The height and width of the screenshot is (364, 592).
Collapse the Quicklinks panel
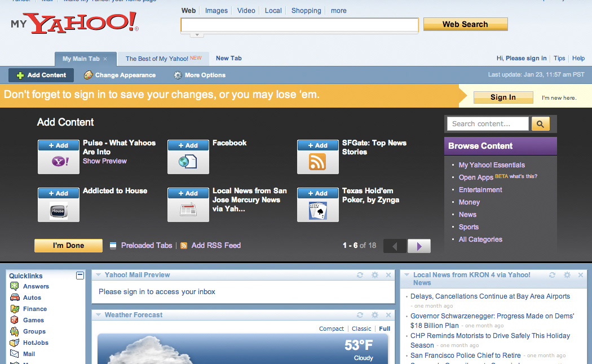pos(80,276)
